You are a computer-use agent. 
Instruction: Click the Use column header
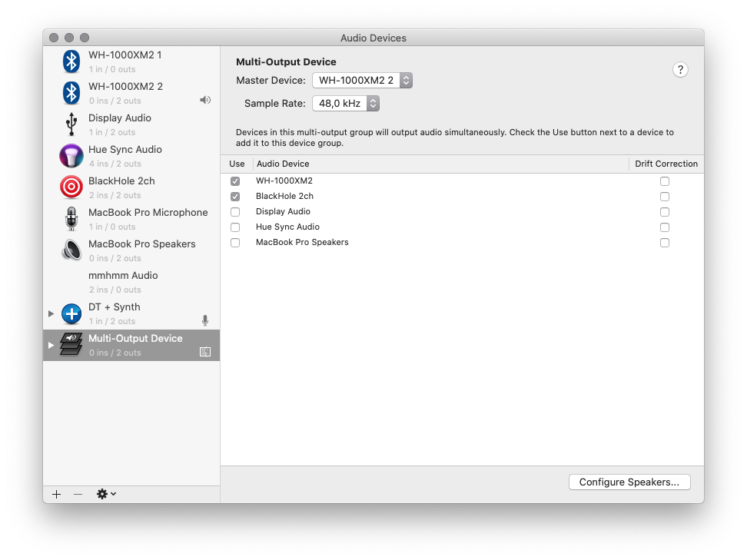pyautogui.click(x=237, y=164)
